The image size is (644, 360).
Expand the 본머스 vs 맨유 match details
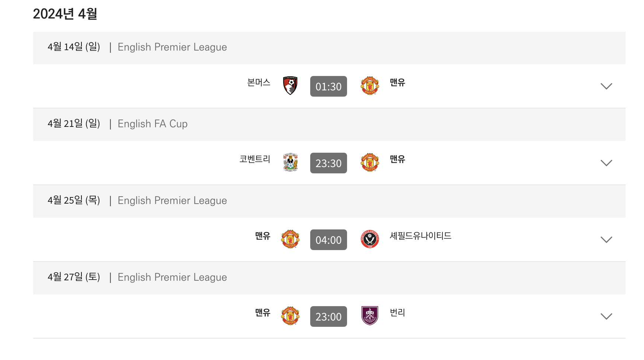(x=606, y=86)
